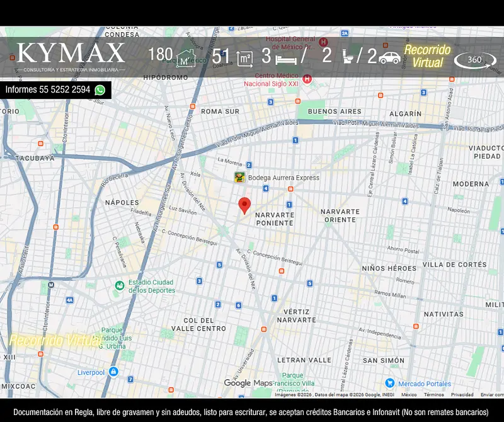Click the yellow Recorrido Virtual header link
This screenshot has width=504, height=422.
pos(428,56)
